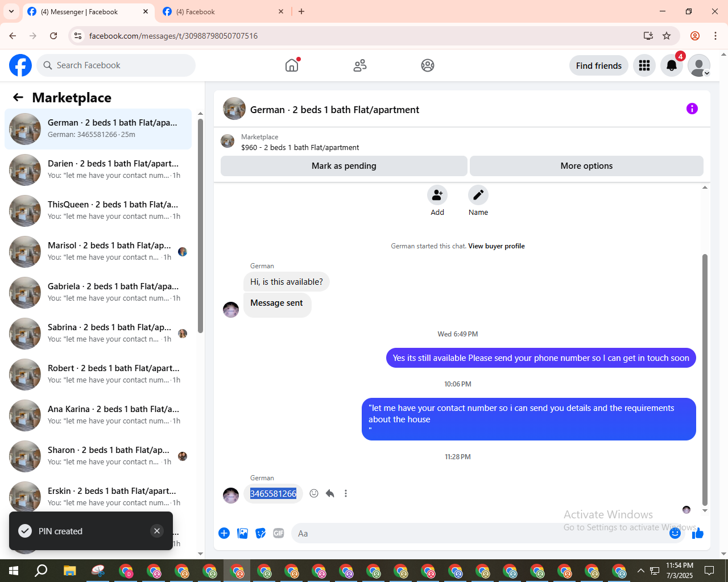
Task: Open the Windows Start menu
Action: (14, 571)
